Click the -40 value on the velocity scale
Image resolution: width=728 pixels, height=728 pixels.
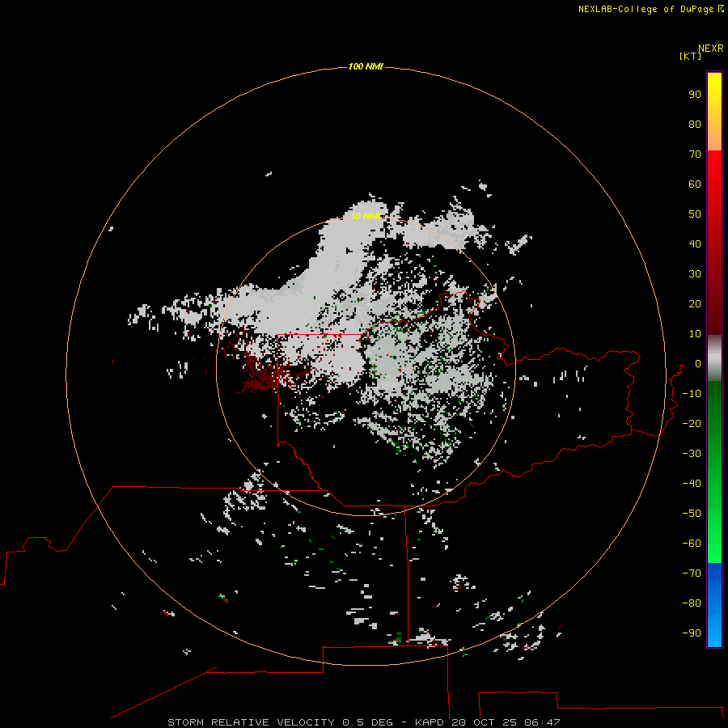(692, 484)
